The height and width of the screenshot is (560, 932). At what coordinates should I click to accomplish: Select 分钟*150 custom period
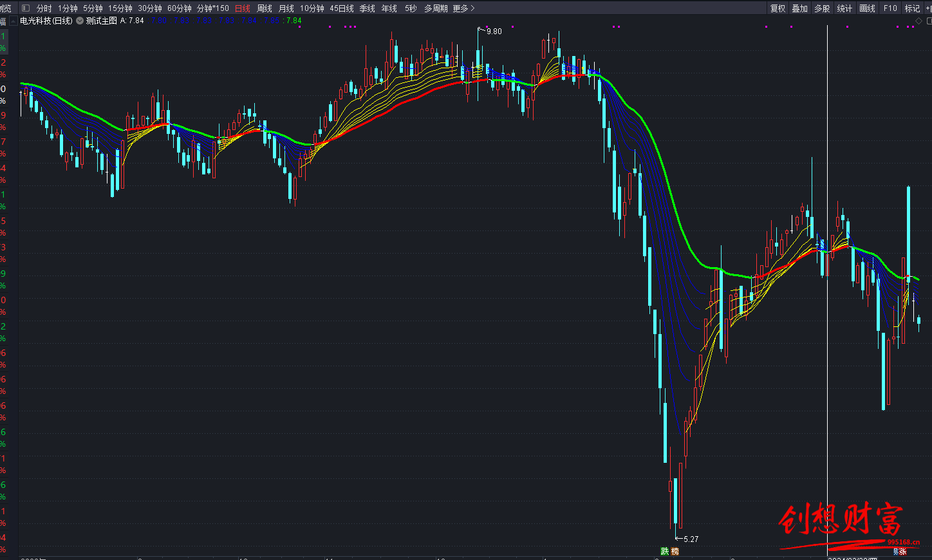tap(213, 8)
